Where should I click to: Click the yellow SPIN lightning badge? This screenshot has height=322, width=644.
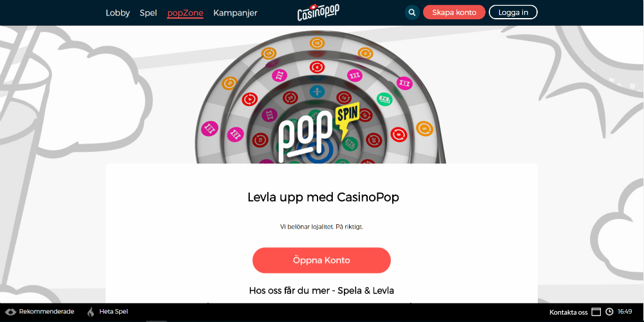pos(348,117)
